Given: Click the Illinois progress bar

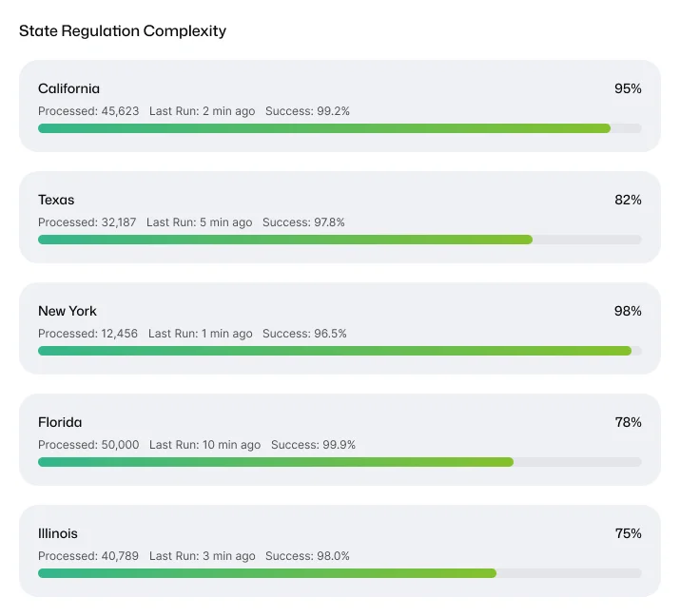Looking at the screenshot, I should 340,573.
